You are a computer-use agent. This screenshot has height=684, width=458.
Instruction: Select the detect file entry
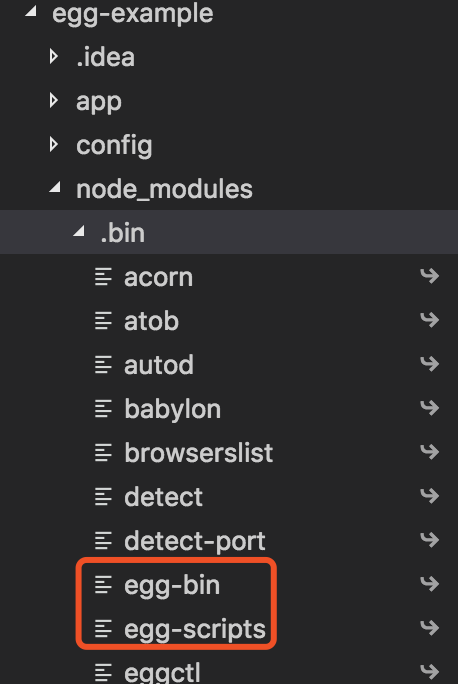pos(229,496)
